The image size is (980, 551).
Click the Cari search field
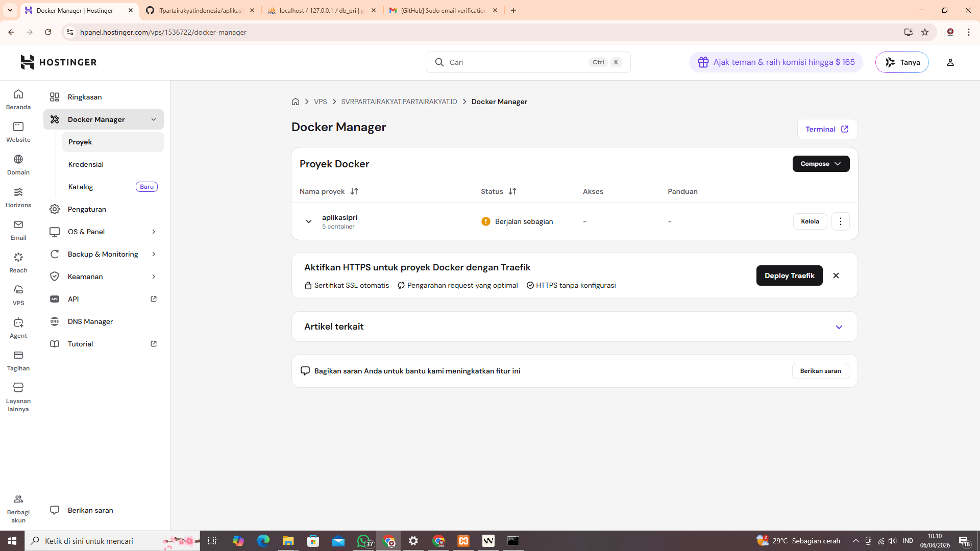coord(516,62)
